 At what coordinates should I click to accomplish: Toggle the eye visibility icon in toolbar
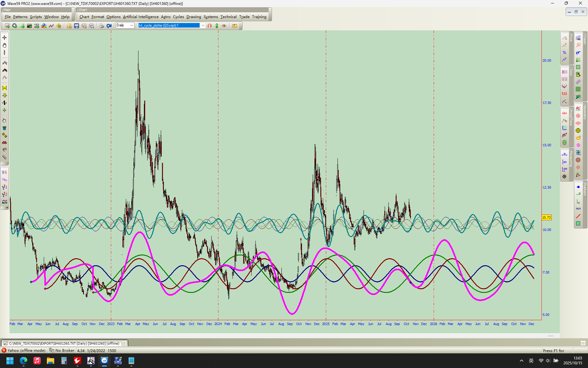pos(224,26)
